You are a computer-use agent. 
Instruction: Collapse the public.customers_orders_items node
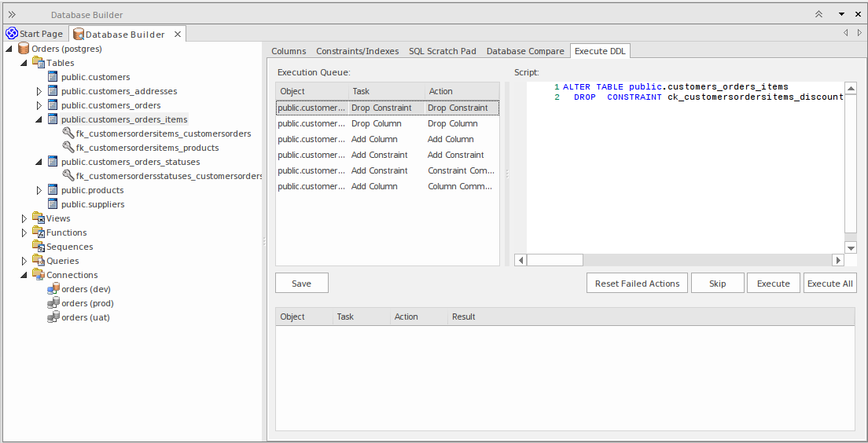[39, 120]
